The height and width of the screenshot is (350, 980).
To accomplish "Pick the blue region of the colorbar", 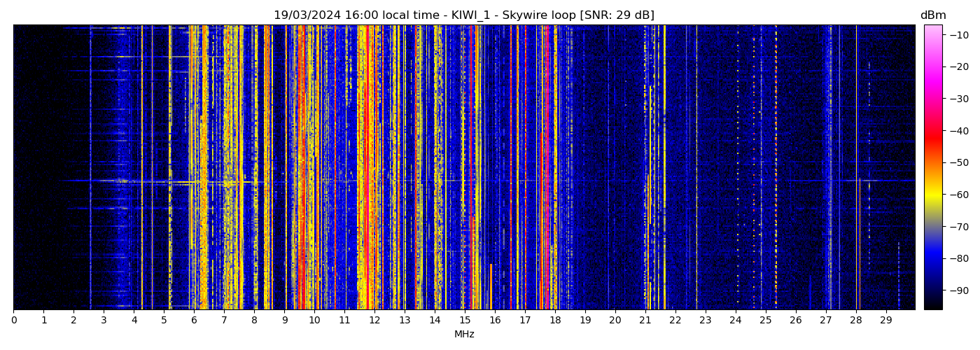I will 932,260.
